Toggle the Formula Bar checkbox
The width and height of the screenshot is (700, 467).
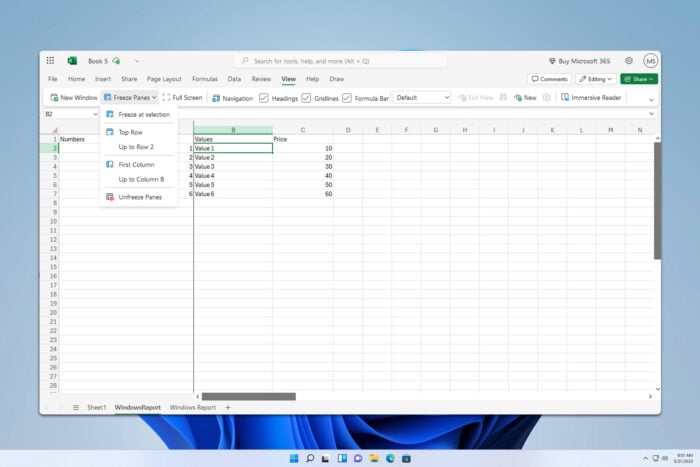pos(347,98)
